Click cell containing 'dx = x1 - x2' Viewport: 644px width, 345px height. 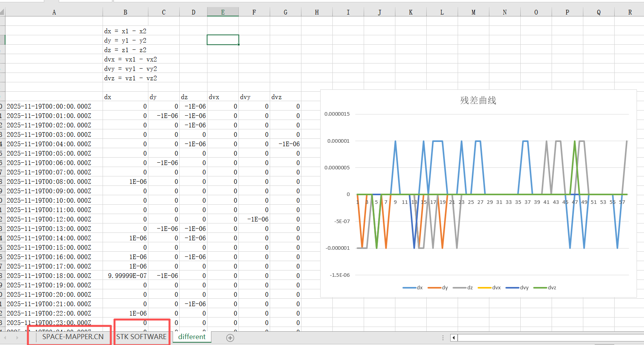125,31
